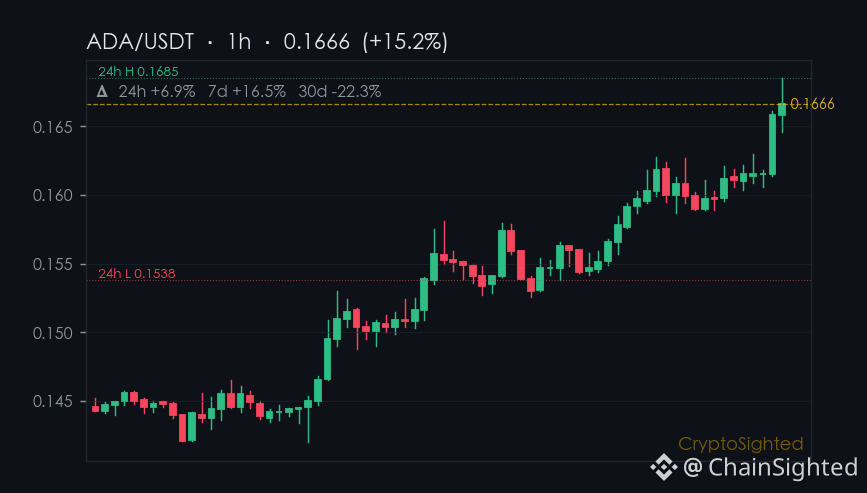Click the tall green breakout candle near 0.163
The height and width of the screenshot is (493, 867).
[772, 144]
